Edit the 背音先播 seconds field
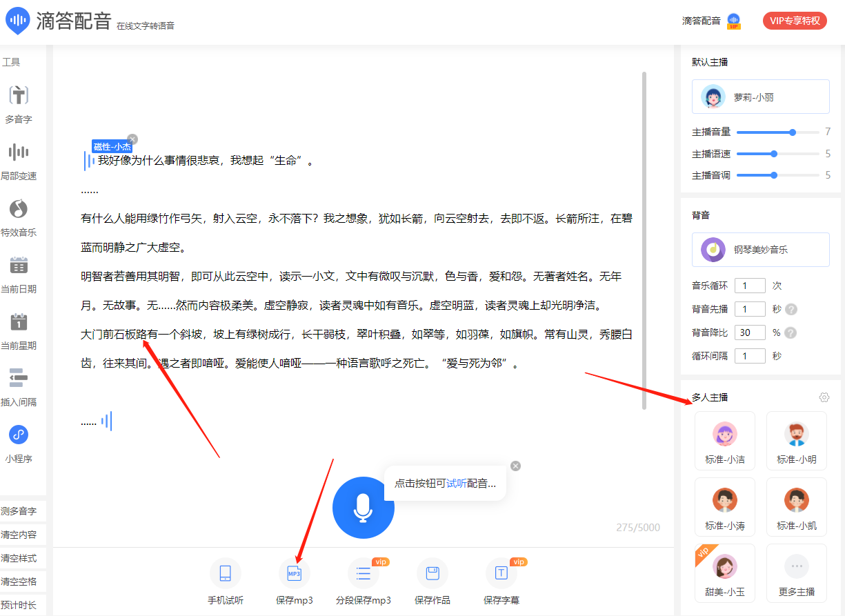 click(750, 309)
